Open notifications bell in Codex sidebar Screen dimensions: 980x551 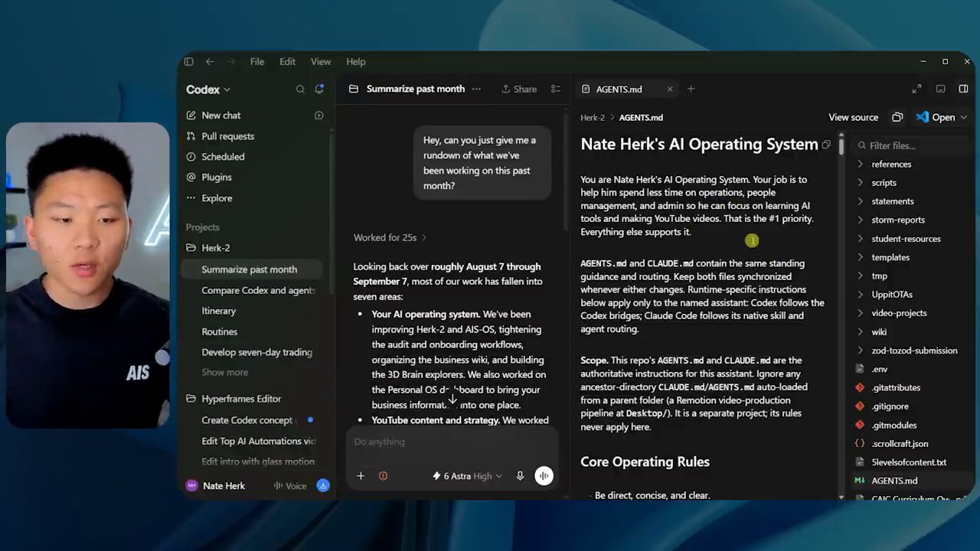coord(320,90)
